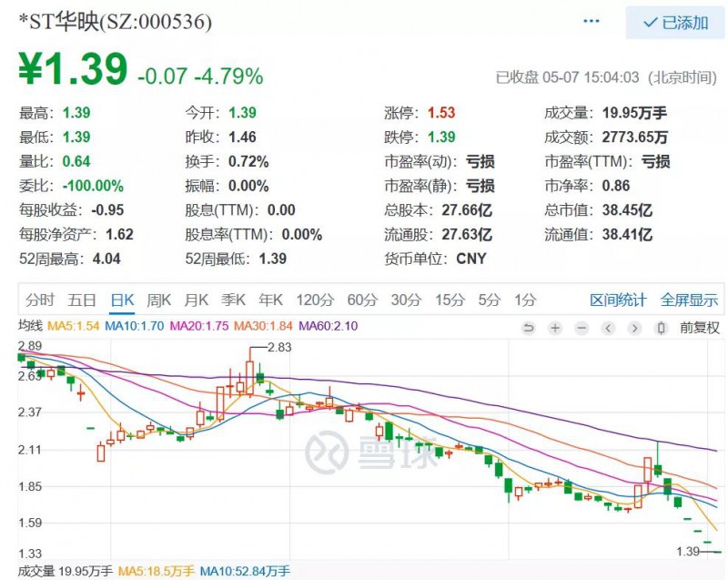Reset the chart view with undo arrow
This screenshot has width=728, height=580.
(529, 328)
